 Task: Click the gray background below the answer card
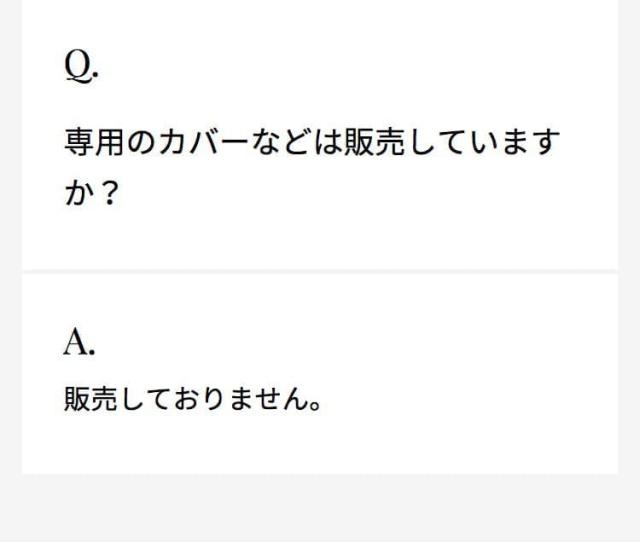pyautogui.click(x=320, y=508)
